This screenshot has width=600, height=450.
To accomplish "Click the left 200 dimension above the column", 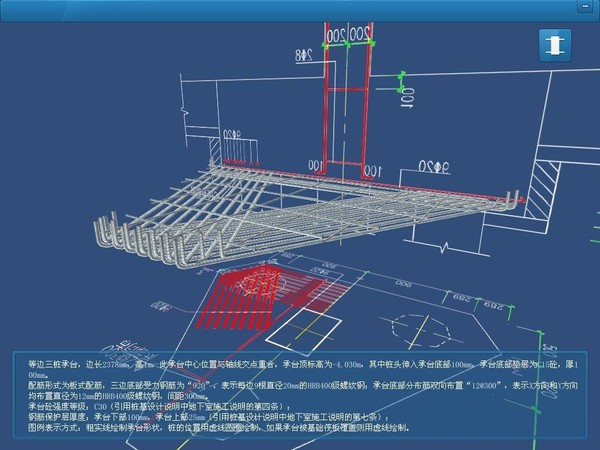I will point(334,34).
